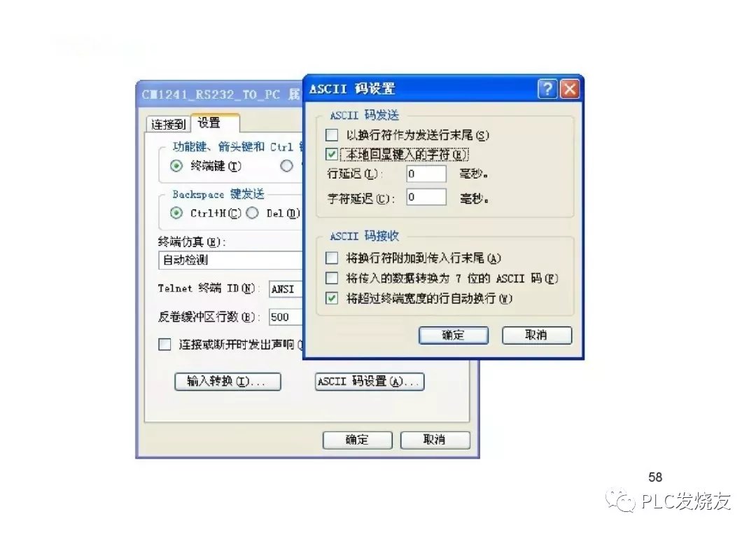Click the help question mark icon
This screenshot has height=535, width=756.
547,89
